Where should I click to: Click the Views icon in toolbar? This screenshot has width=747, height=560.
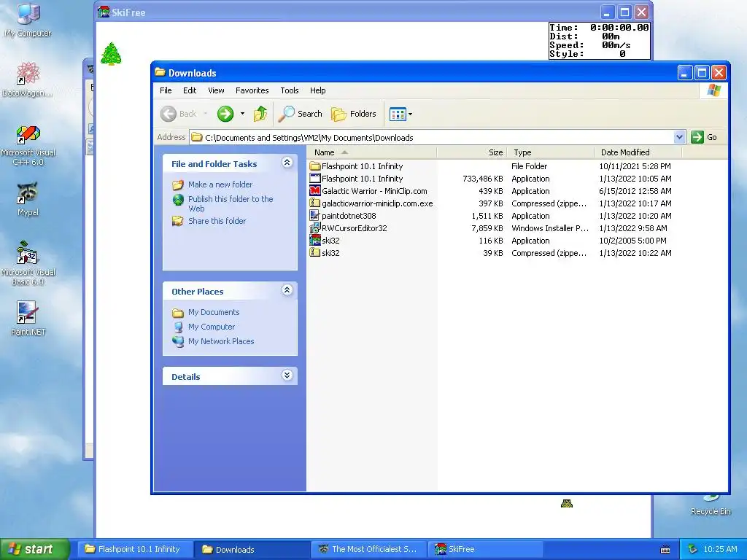pos(398,114)
